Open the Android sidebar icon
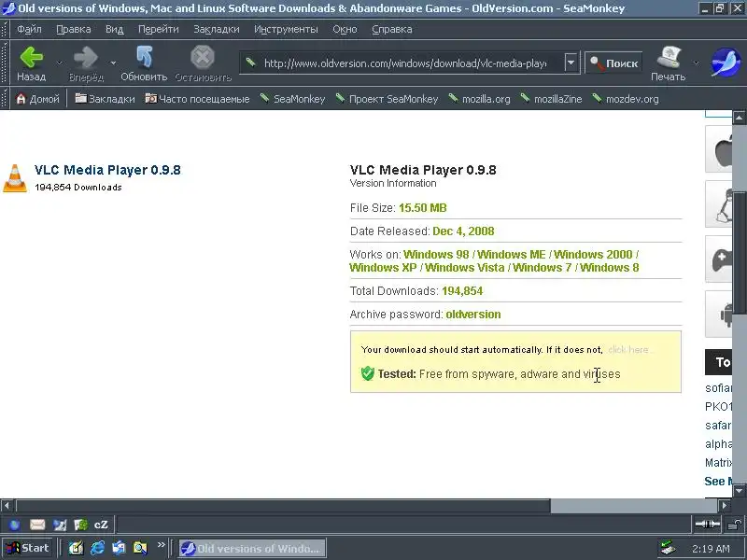Viewport: 747px width, 560px height. pos(719,315)
